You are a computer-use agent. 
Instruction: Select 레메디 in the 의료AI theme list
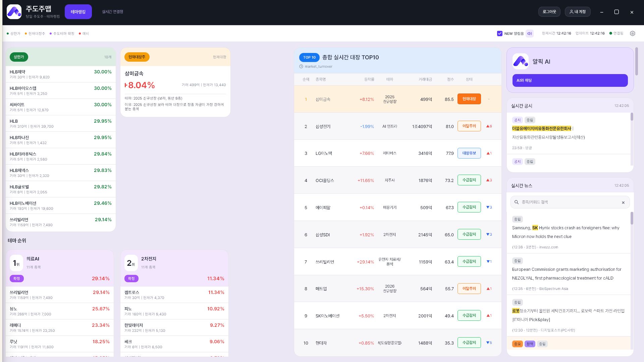(x=60, y=327)
